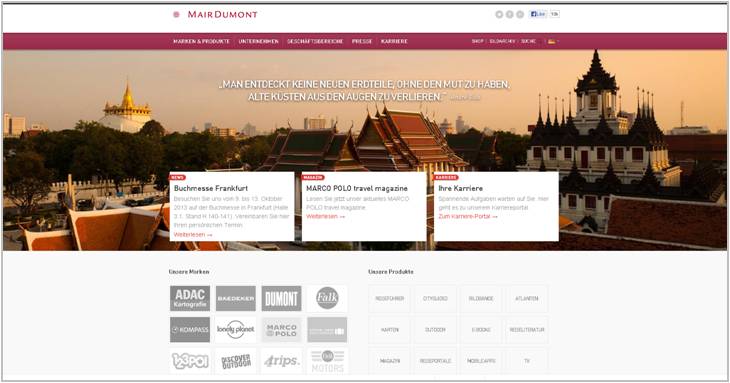
Task: Open the Marken & Produkte menu
Action: point(201,41)
